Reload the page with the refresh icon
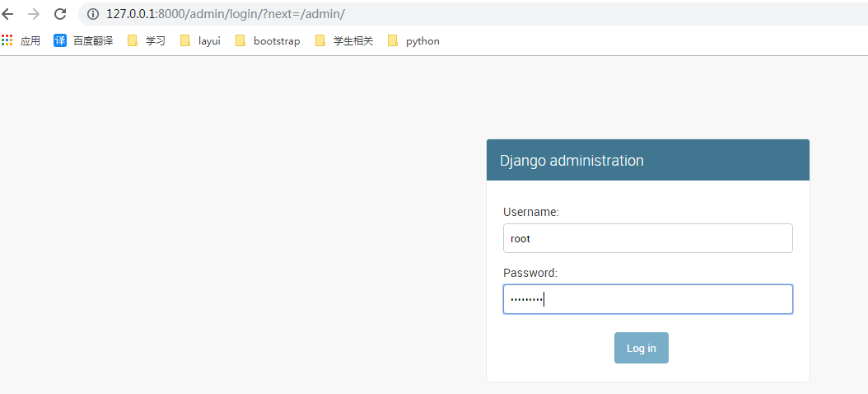Viewport: 868px width, 394px height. coord(60,14)
